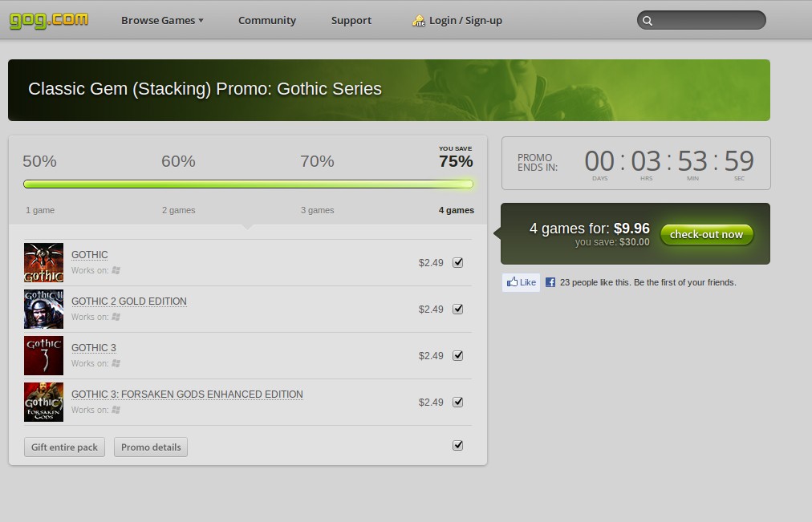Click the green discount progress bar
Viewport: 812px width, 522px height.
(248, 184)
